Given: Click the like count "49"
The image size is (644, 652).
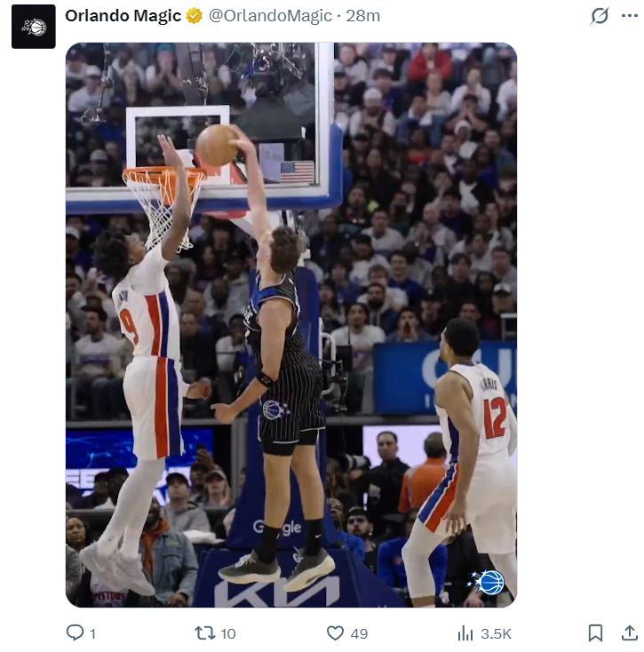Looking at the screenshot, I should point(359,633).
